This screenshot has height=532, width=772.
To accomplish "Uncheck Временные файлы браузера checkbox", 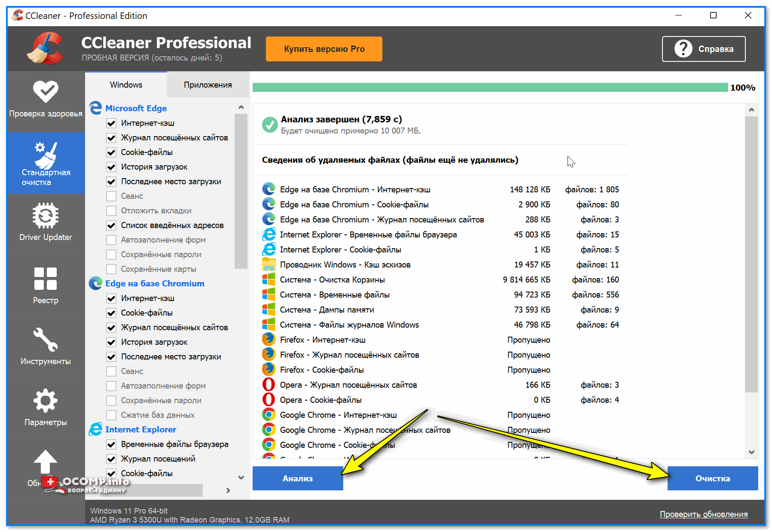I will 111,444.
